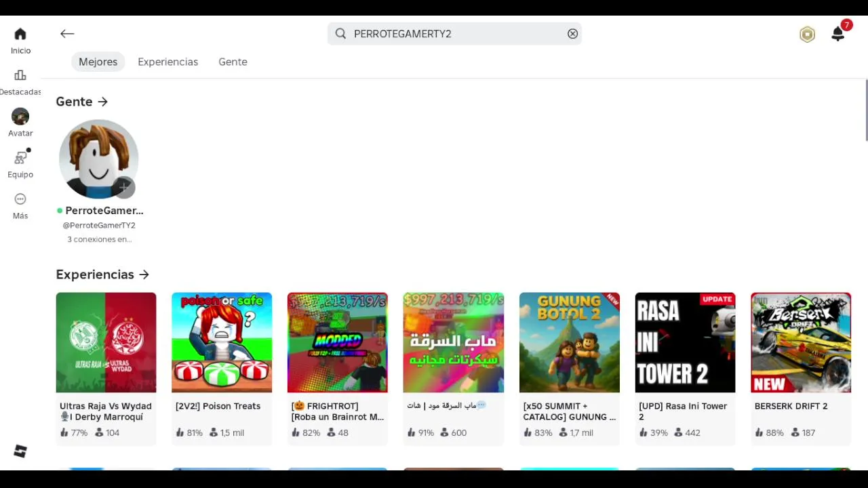This screenshot has height=488, width=868.
Task: Add PerroteGamer with the plus badge
Action: (x=124, y=186)
